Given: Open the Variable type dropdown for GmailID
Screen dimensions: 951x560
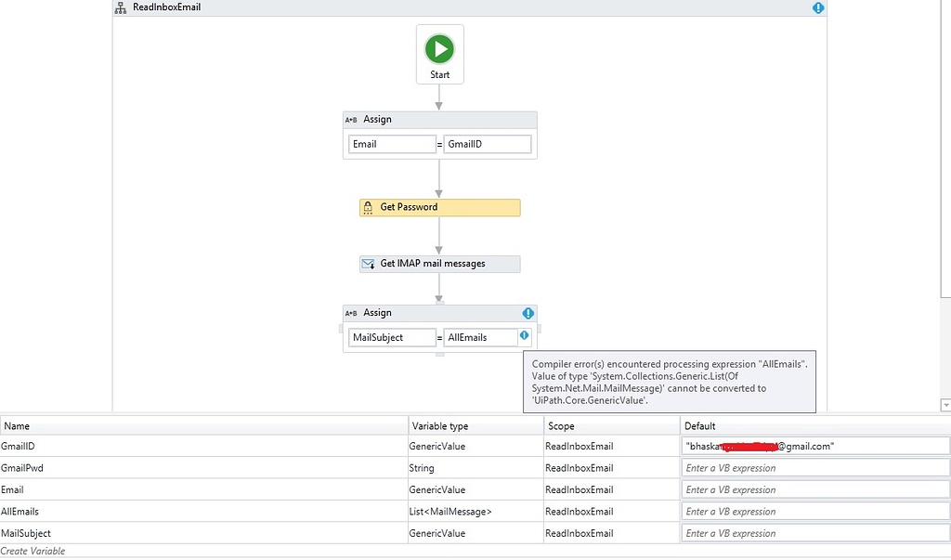Looking at the screenshot, I should [474, 445].
